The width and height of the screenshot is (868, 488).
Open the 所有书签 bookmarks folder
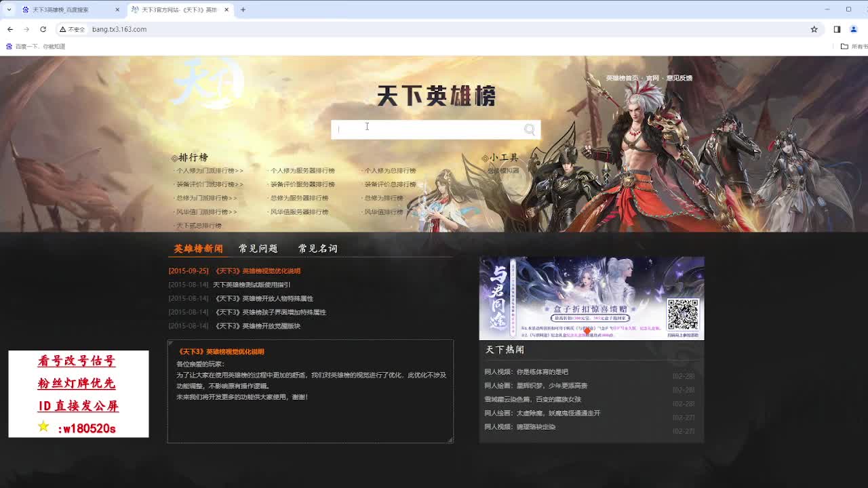(x=854, y=47)
